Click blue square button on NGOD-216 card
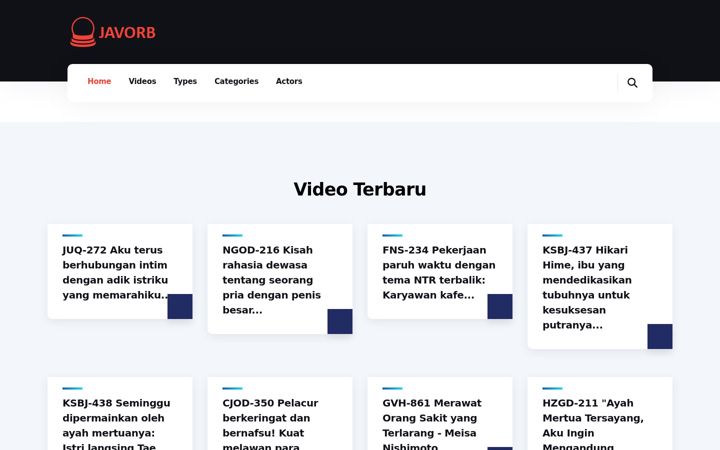This screenshot has height=450, width=720. (340, 321)
